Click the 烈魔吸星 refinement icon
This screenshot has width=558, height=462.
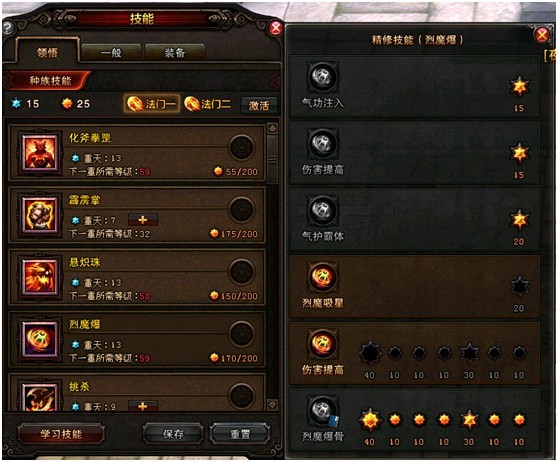point(323,277)
